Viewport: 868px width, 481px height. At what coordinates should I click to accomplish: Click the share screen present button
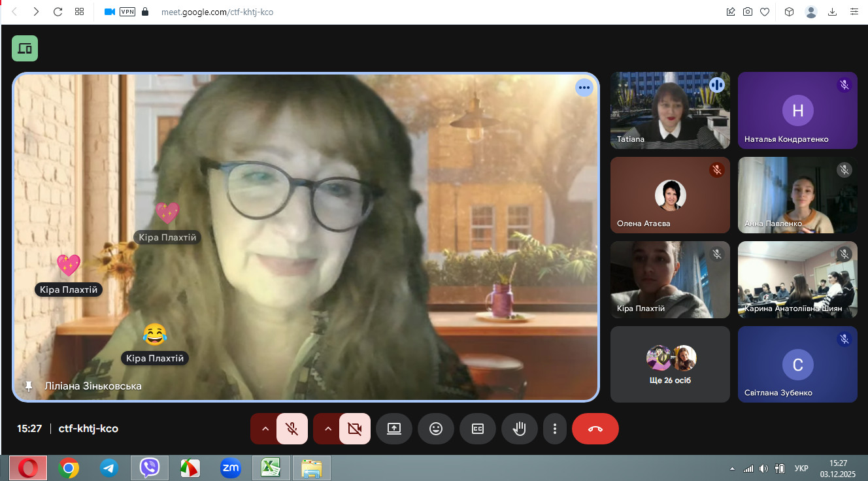point(394,429)
